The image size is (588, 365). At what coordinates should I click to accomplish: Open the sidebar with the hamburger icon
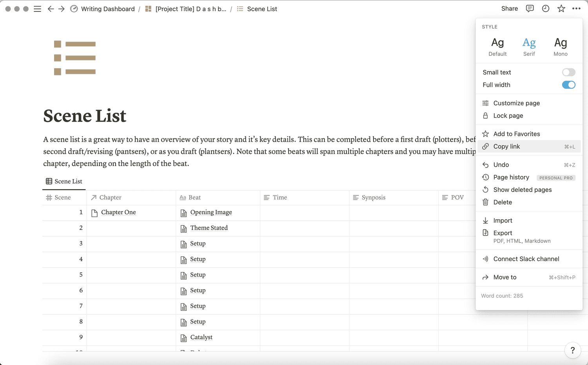pos(37,9)
